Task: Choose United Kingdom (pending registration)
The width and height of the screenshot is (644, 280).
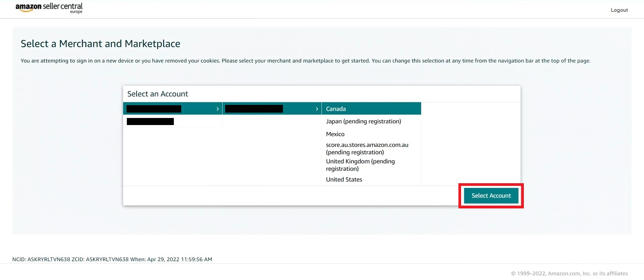Action: pos(360,165)
